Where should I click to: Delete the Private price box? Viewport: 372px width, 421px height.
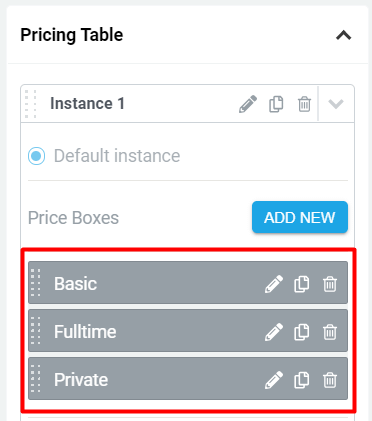[330, 380]
